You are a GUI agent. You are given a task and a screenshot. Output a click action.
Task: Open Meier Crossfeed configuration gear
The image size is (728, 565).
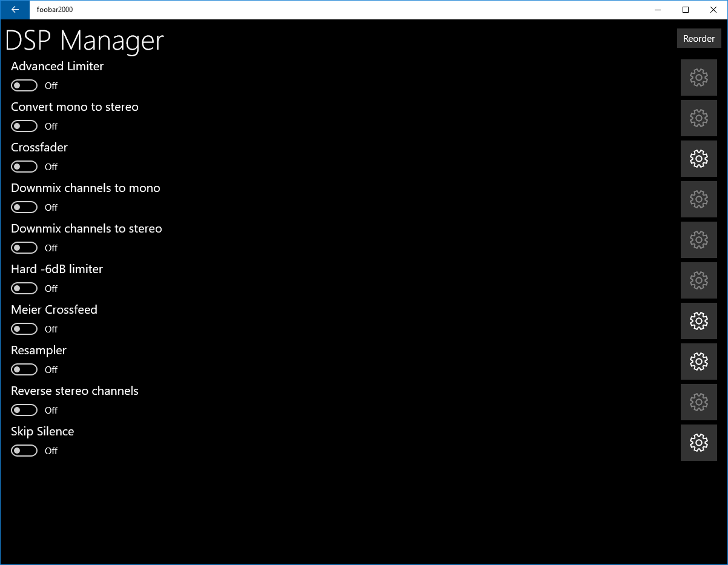699,321
